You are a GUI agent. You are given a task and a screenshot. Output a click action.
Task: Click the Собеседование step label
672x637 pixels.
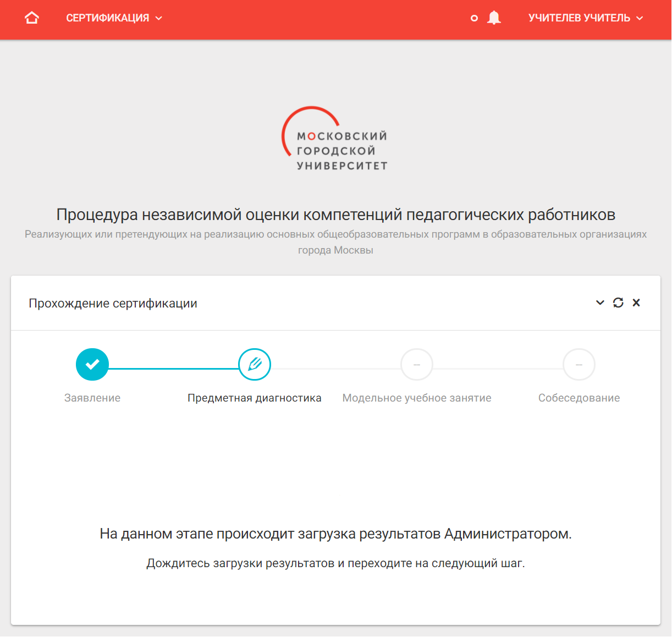point(579,398)
